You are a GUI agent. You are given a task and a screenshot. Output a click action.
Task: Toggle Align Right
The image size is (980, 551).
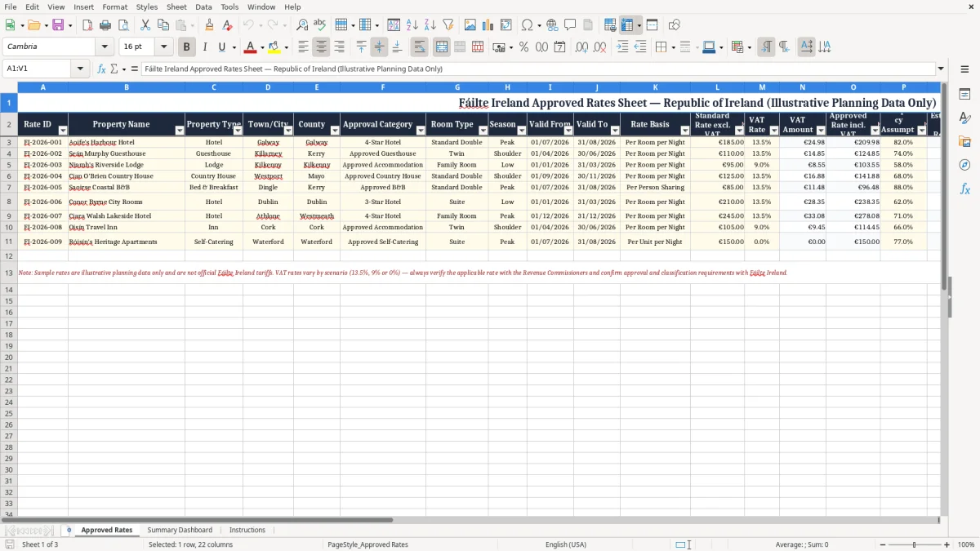[x=339, y=47]
